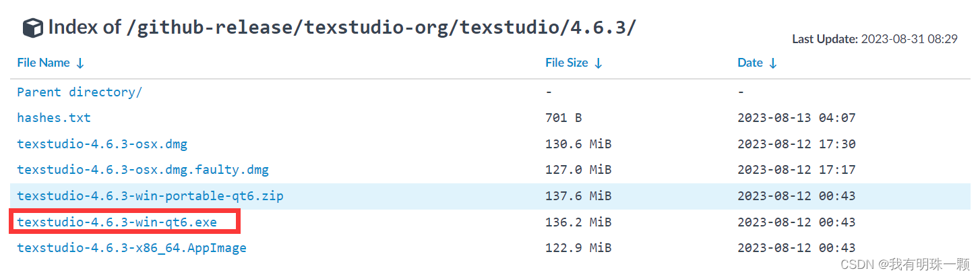The height and width of the screenshot is (277, 980).
Task: Select the 127.0 MiB size value
Action: click(578, 170)
